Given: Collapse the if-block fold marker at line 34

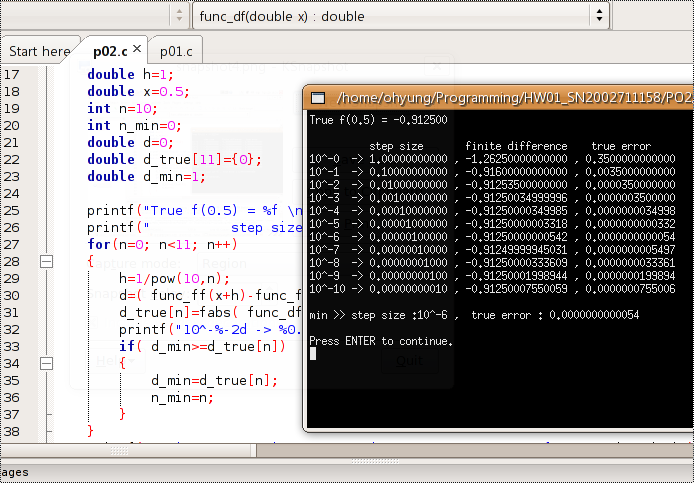Looking at the screenshot, I should click(46, 363).
